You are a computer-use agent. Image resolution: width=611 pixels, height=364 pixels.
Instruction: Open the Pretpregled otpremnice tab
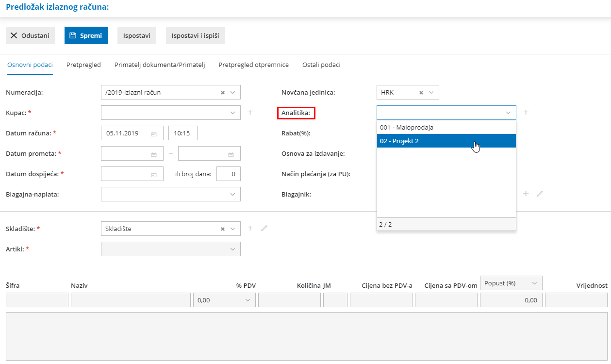pyautogui.click(x=254, y=65)
